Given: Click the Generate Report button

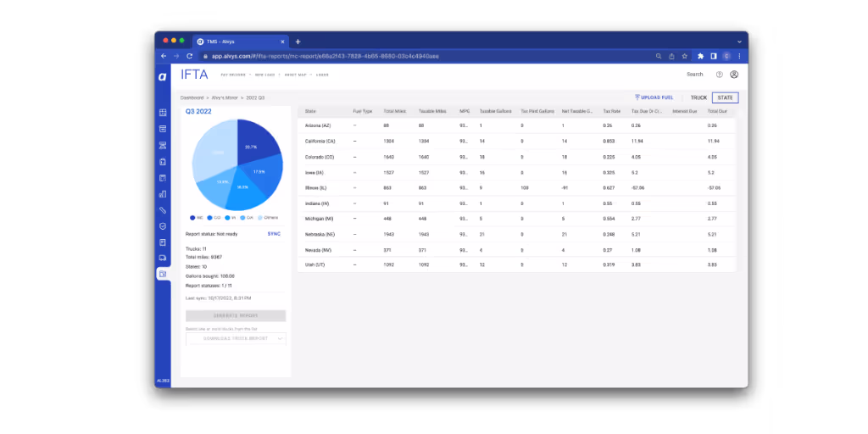Looking at the screenshot, I should coord(236,315).
